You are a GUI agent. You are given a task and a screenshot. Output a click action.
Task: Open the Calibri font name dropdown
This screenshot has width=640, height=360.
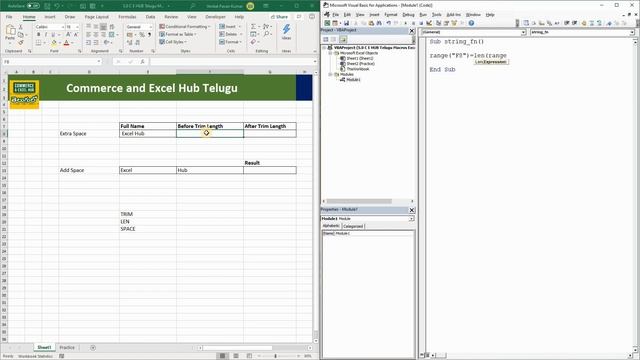[x=63, y=27]
